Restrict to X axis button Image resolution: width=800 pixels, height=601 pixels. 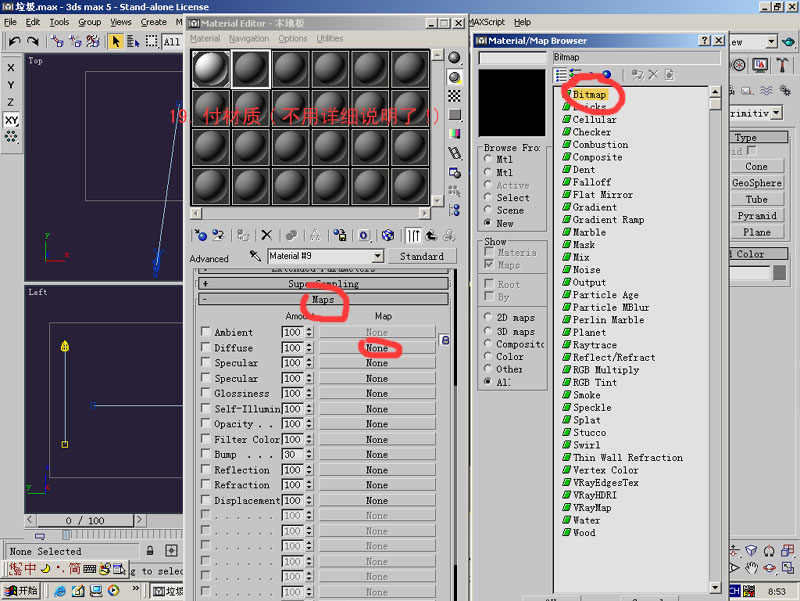11,68
